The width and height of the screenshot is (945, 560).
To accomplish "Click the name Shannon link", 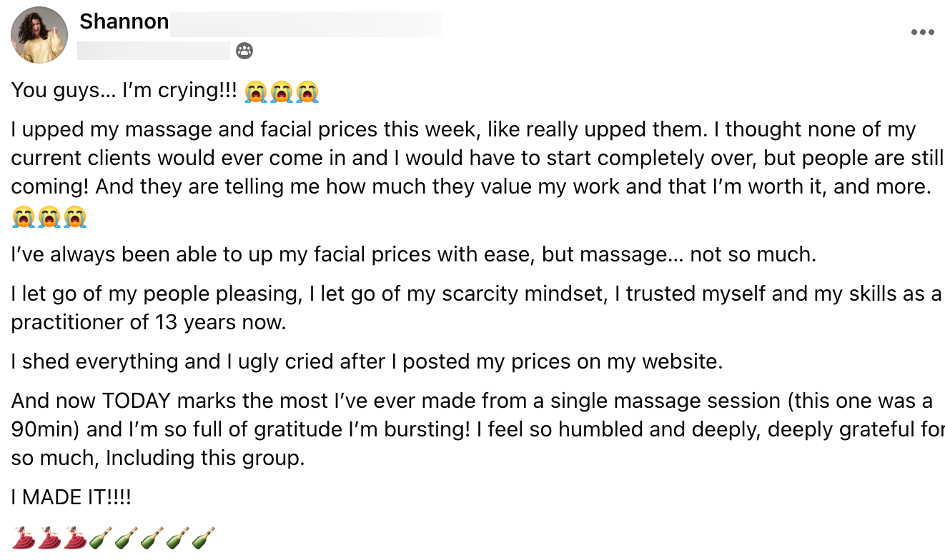I will [124, 22].
